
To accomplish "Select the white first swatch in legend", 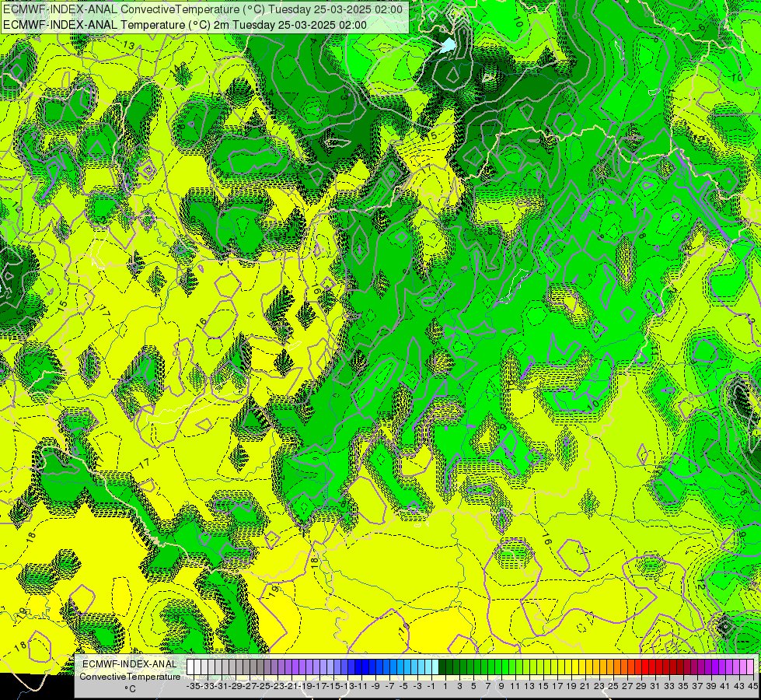I will click(x=190, y=667).
